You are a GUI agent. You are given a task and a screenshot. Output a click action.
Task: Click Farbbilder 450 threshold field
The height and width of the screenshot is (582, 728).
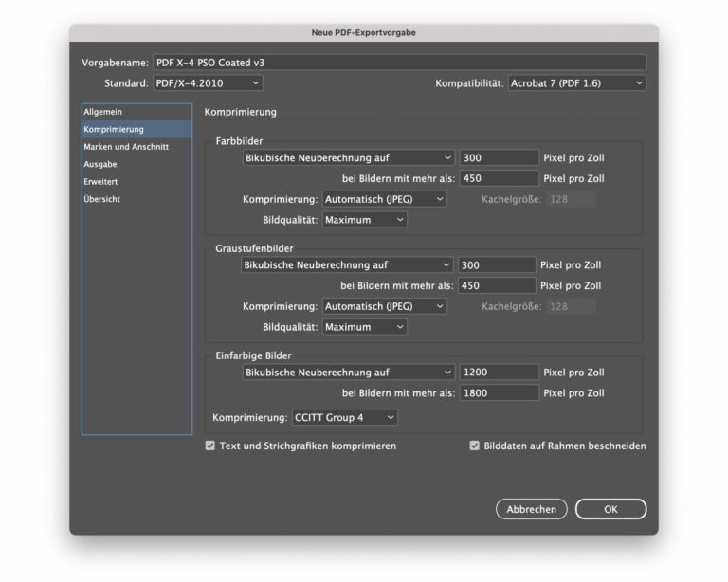499,178
